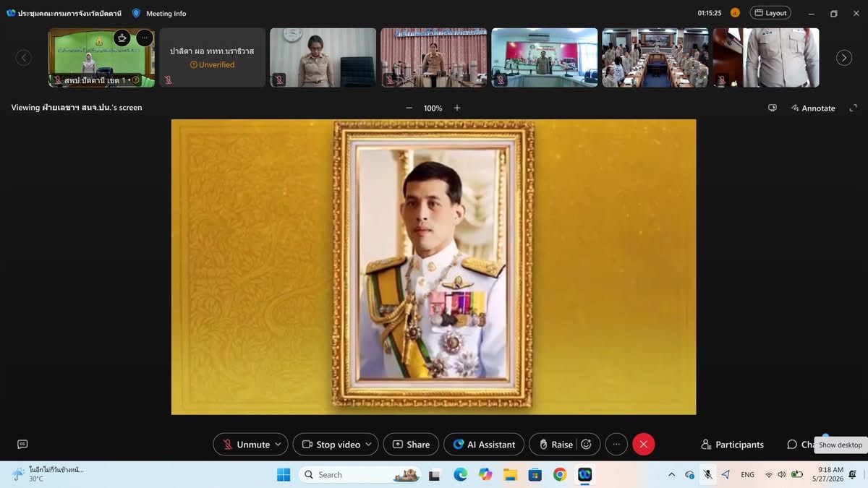The height and width of the screenshot is (488, 868).
Task: Open the AI Assistant
Action: 484,444
